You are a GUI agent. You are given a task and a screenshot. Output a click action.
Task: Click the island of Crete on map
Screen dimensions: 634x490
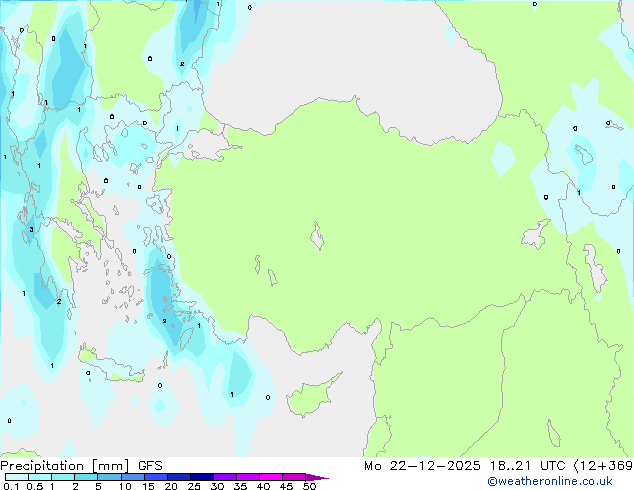coord(111,365)
